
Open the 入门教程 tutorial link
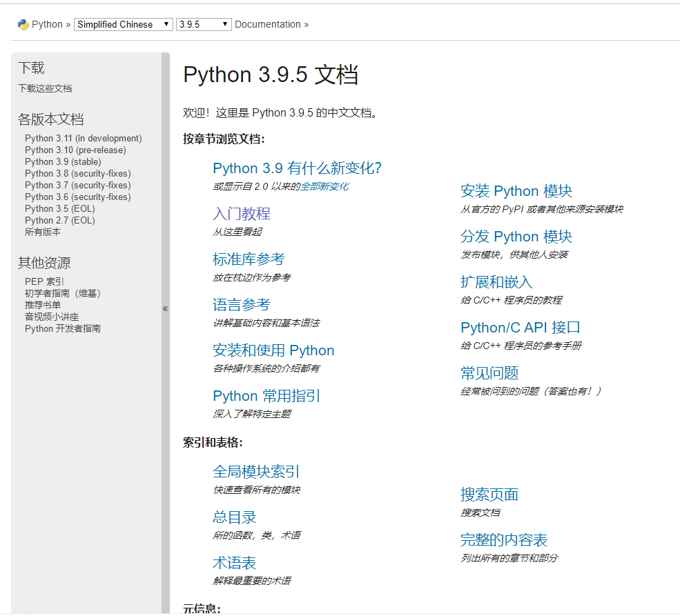coord(242,214)
